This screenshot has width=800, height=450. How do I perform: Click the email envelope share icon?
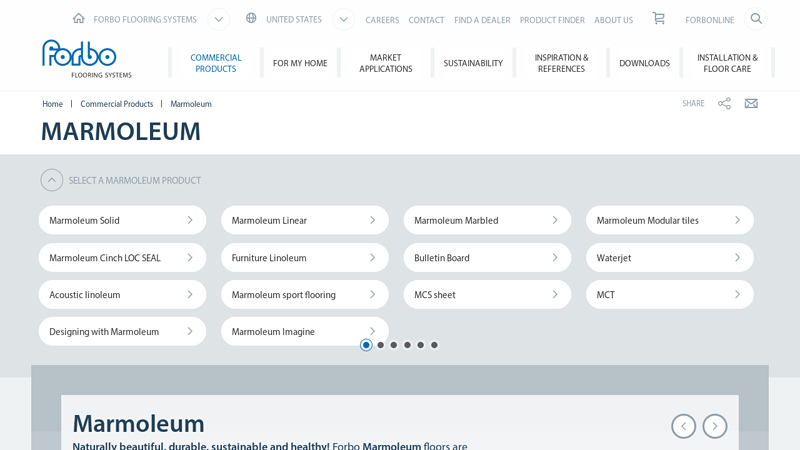coord(751,104)
